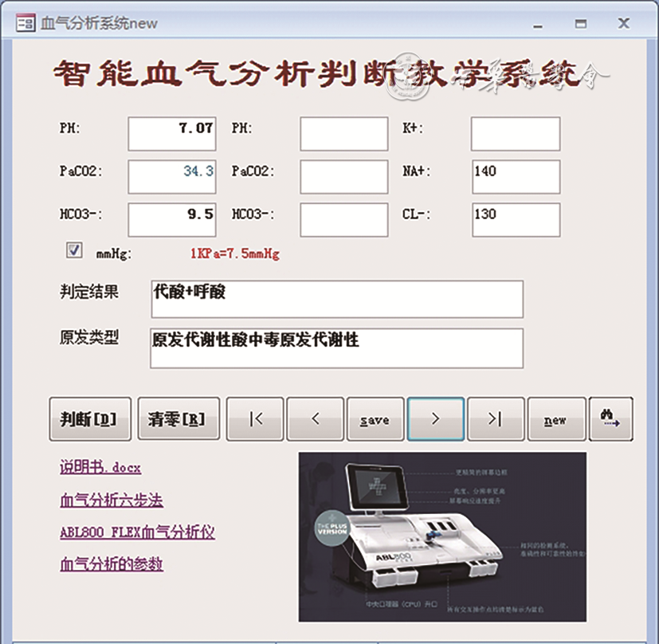This screenshot has width=659, height=644.
Task: Create a new record with new button
Action: click(x=555, y=419)
